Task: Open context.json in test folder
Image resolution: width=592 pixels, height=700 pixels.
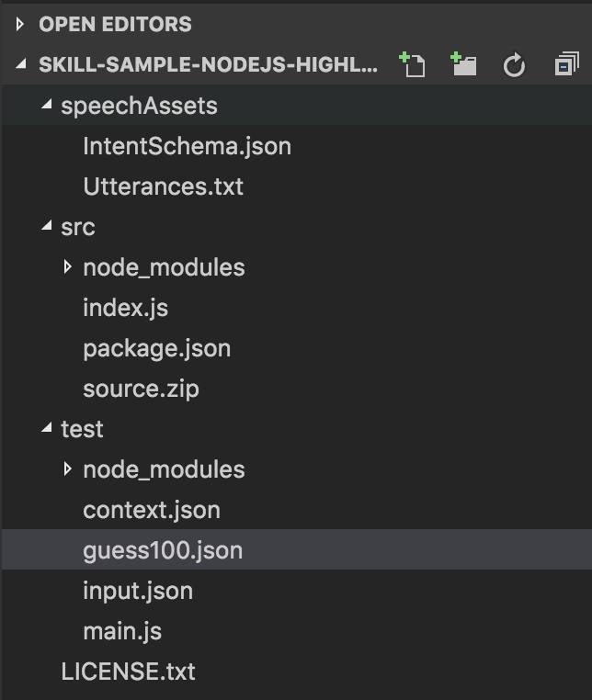Action: click(x=152, y=510)
